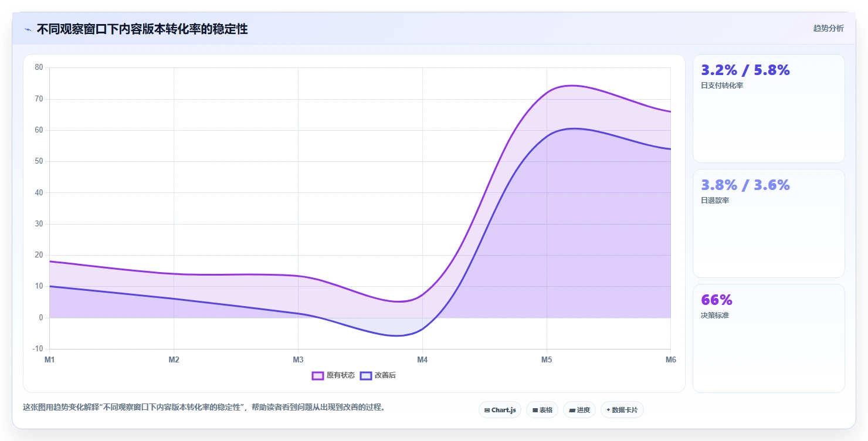The width and height of the screenshot is (868, 441).
Task: Select the Chart.js tag button
Action: click(500, 410)
